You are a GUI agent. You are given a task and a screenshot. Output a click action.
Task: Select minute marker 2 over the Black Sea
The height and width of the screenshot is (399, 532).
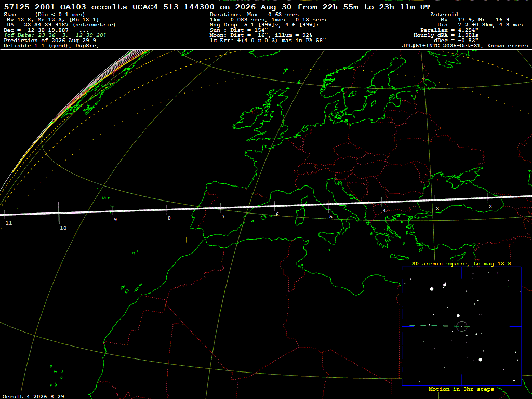(x=490, y=206)
